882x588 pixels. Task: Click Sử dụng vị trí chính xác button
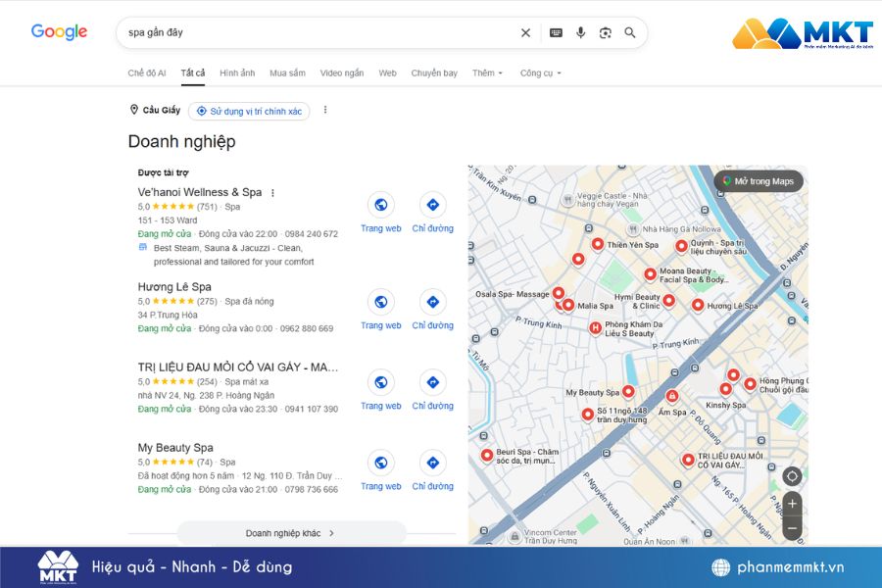pos(249,112)
